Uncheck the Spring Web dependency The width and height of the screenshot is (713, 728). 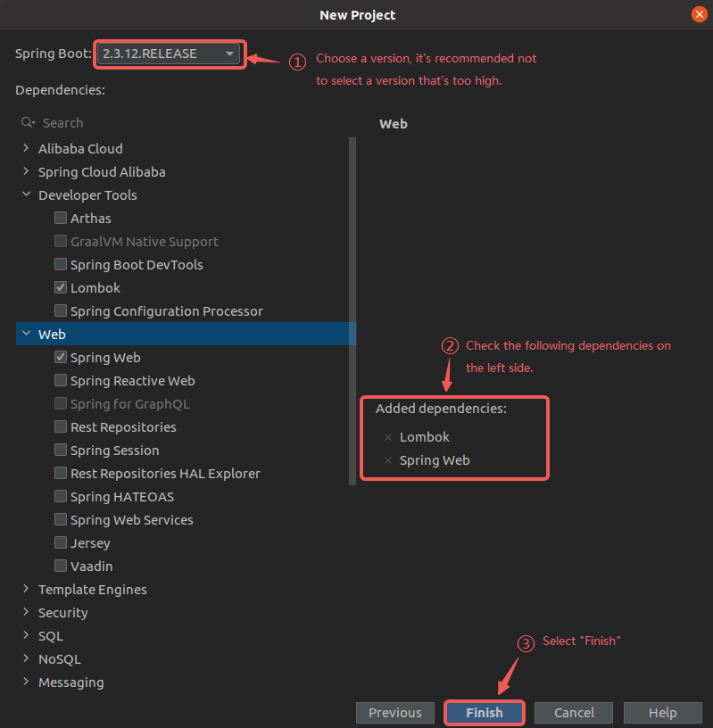[x=61, y=358]
